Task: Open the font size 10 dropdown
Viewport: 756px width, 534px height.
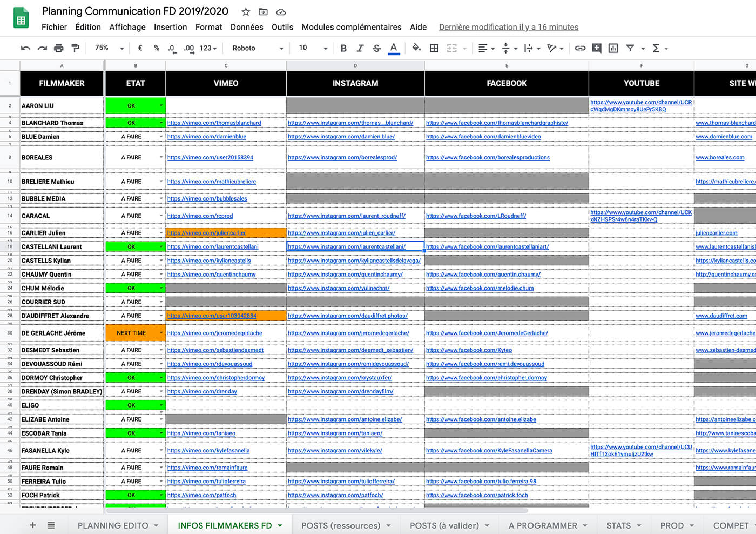Action: point(313,48)
